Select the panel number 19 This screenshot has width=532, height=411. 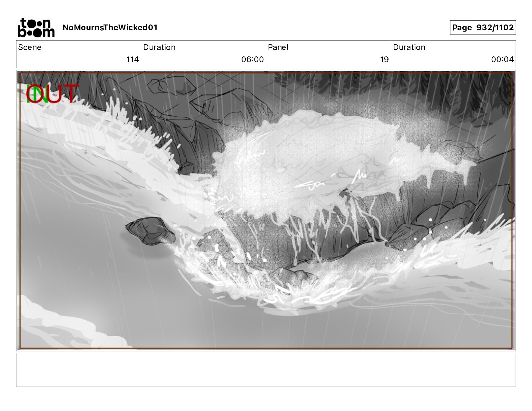[x=384, y=60]
